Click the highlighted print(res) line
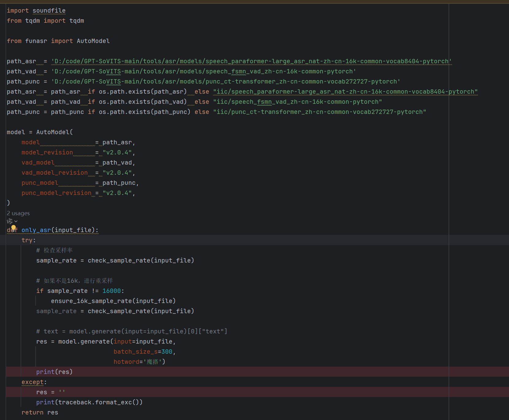 click(x=54, y=372)
